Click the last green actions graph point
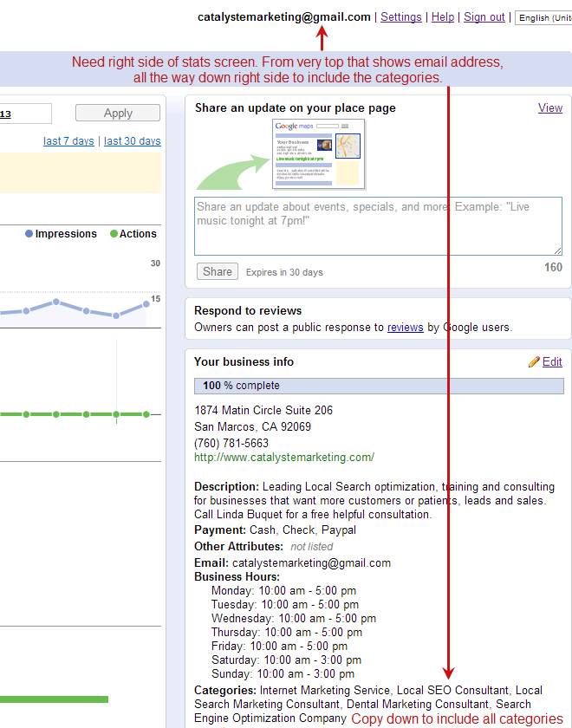This screenshot has height=728, width=572. (146, 414)
